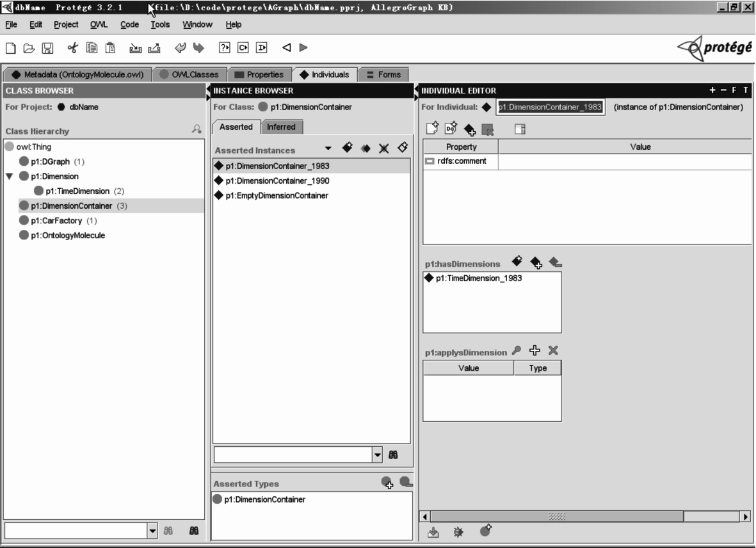Click the Create resource icon for p1:hasDimensions

pos(517,261)
